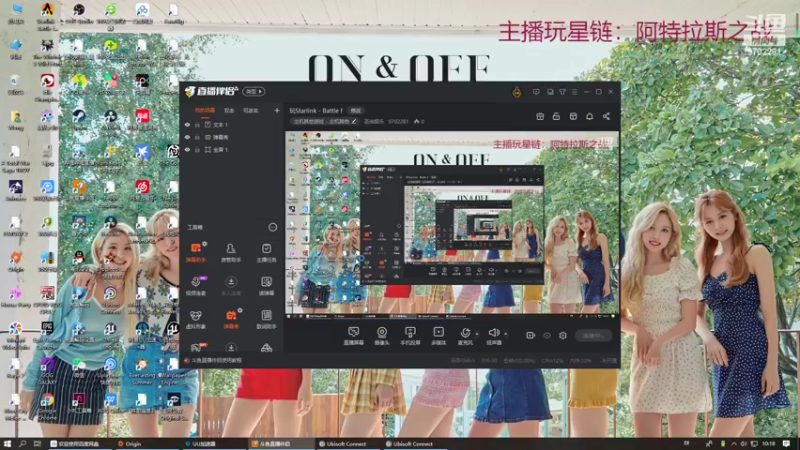Open the 类型 type selector pill

[254, 91]
